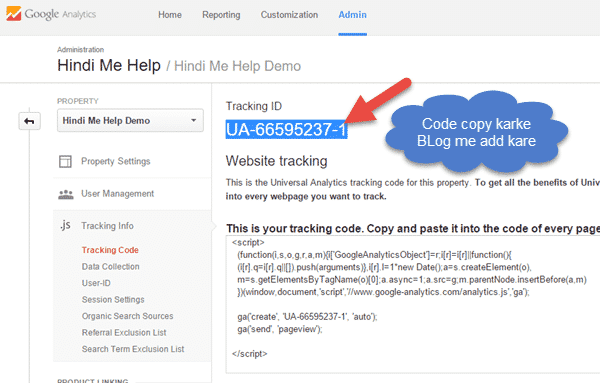Click the Administration label

(x=81, y=50)
